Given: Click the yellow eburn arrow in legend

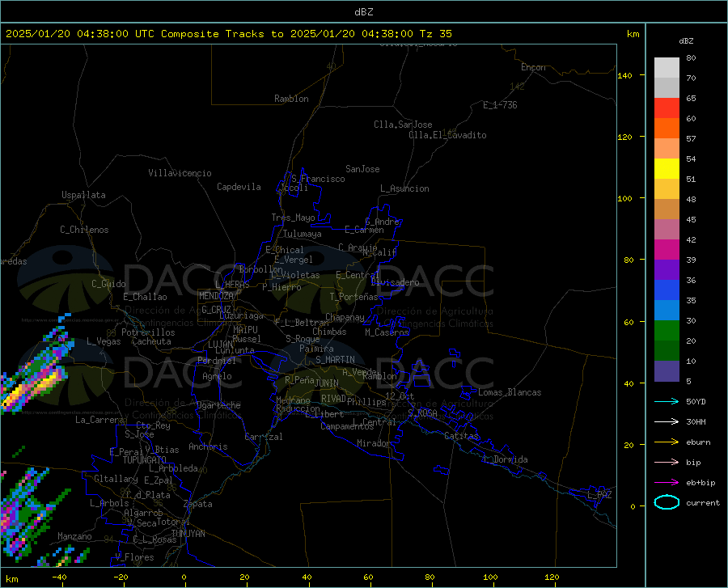Looking at the screenshot, I should tap(667, 442).
